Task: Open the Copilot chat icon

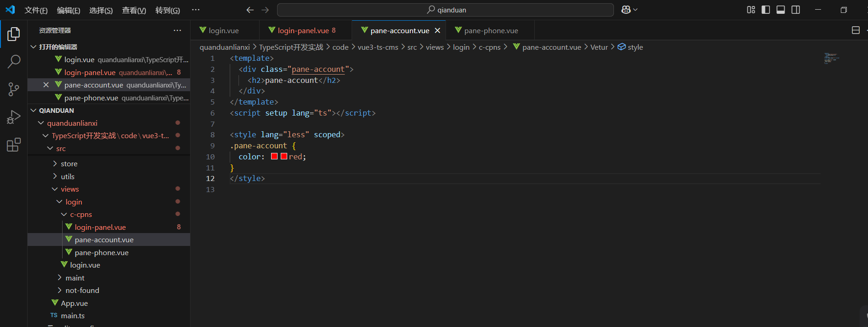Action: tap(626, 10)
